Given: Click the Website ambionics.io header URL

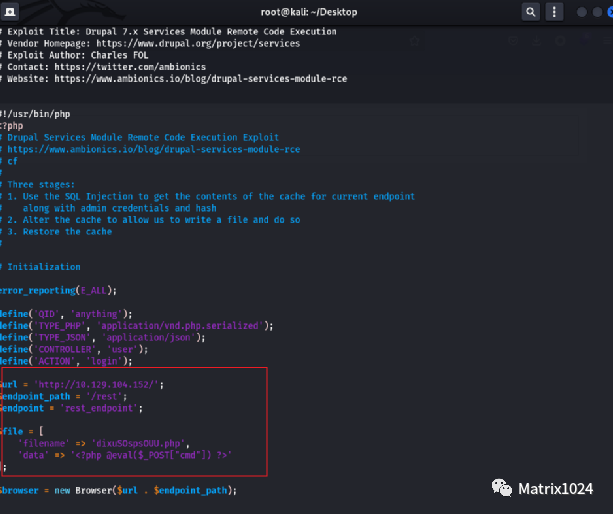Looking at the screenshot, I should pos(201,79).
